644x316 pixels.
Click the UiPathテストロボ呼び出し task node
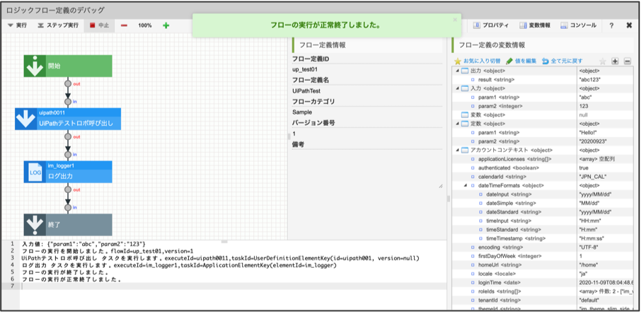pyautogui.click(x=68, y=119)
